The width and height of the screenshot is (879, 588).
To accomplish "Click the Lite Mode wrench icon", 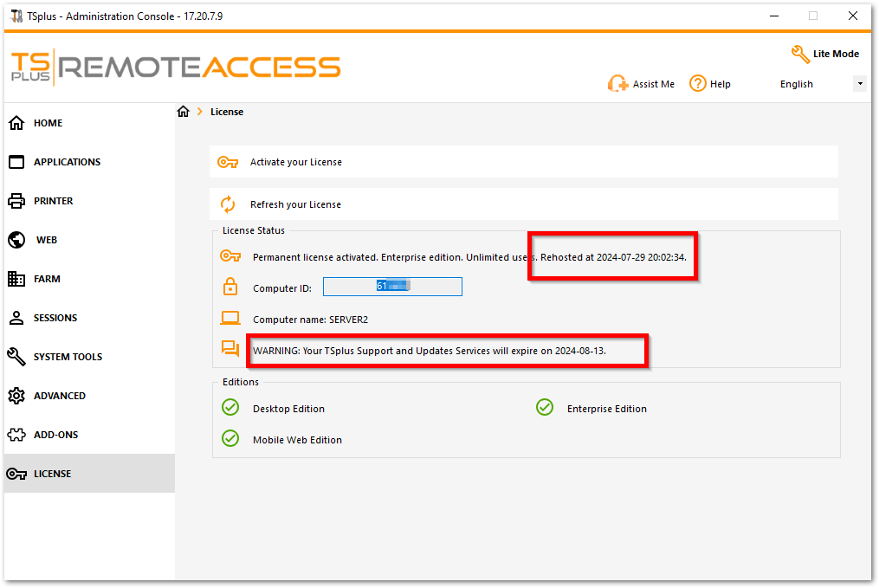I will click(x=800, y=54).
